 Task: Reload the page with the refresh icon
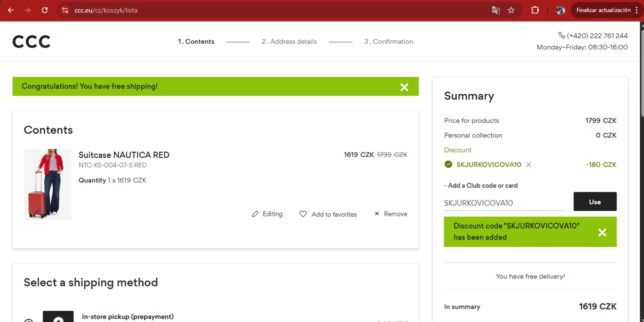45,10
